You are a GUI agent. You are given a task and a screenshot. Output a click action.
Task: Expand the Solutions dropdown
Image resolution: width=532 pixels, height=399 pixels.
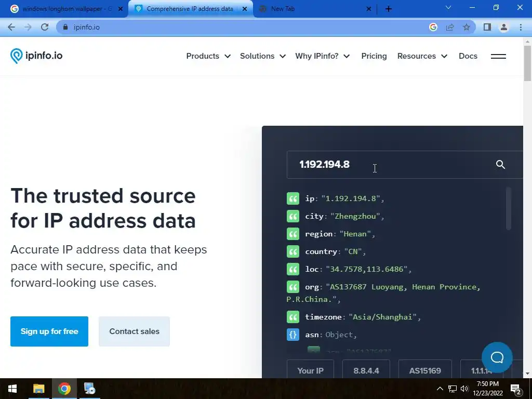tap(263, 56)
